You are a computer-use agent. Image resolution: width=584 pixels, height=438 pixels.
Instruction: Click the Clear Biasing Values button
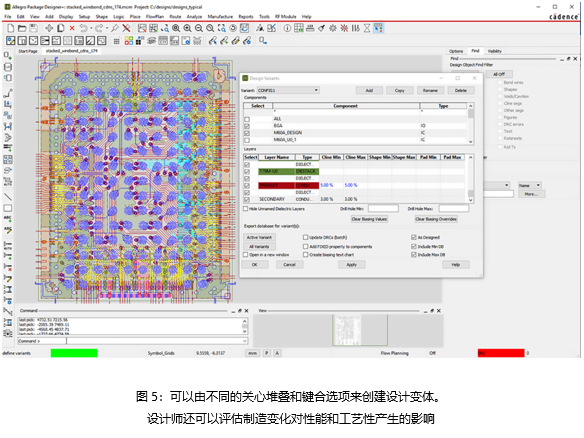(369, 219)
